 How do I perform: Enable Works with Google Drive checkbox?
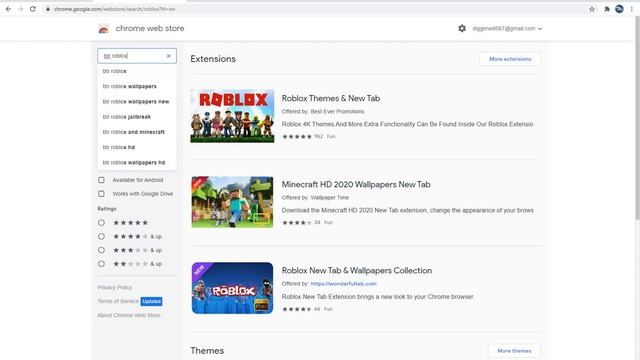pos(101,194)
